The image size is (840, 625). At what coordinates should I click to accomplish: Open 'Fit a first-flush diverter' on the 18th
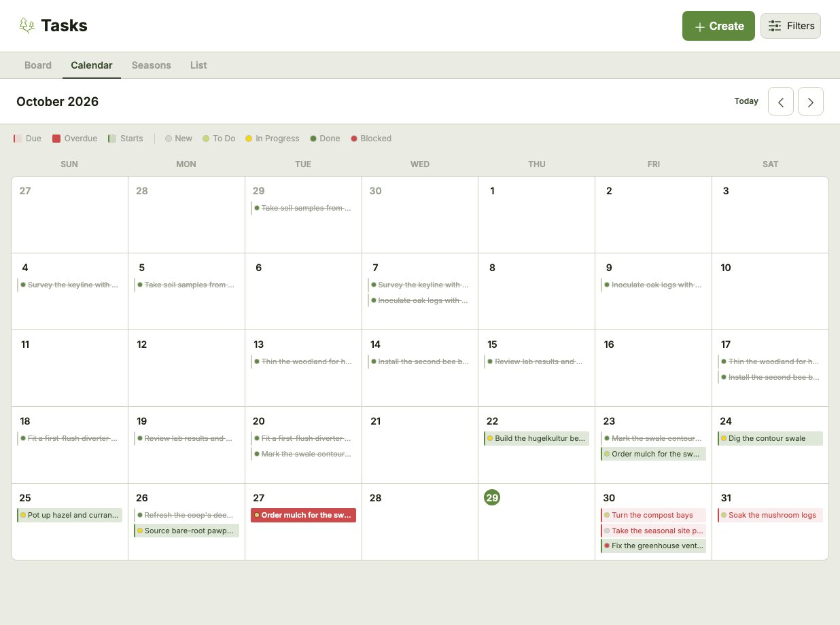[x=69, y=438]
